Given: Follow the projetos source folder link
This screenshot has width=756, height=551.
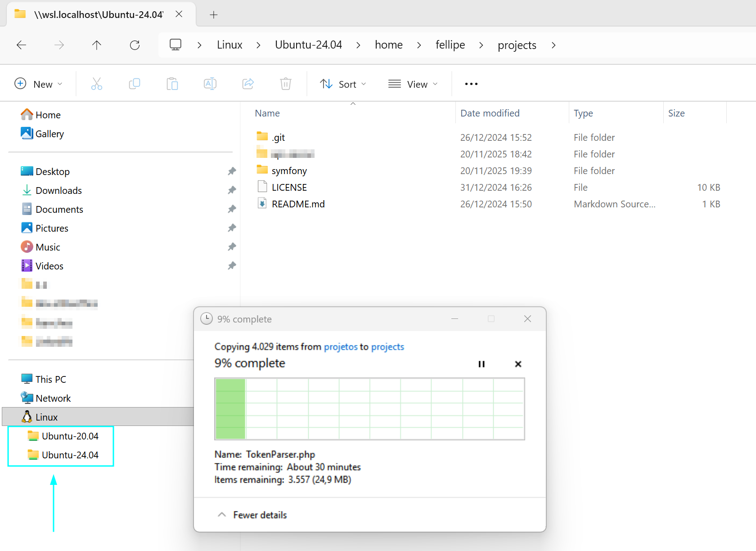Looking at the screenshot, I should (x=340, y=347).
